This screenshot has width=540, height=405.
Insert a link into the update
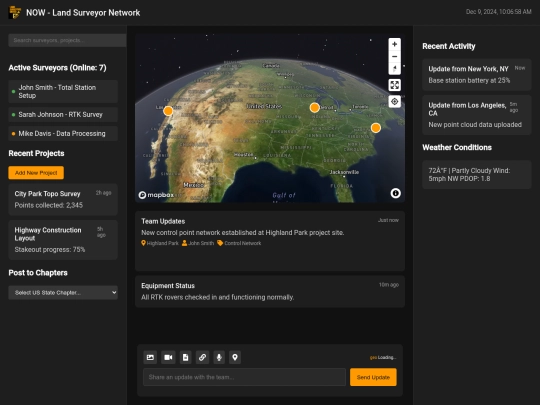(202, 357)
